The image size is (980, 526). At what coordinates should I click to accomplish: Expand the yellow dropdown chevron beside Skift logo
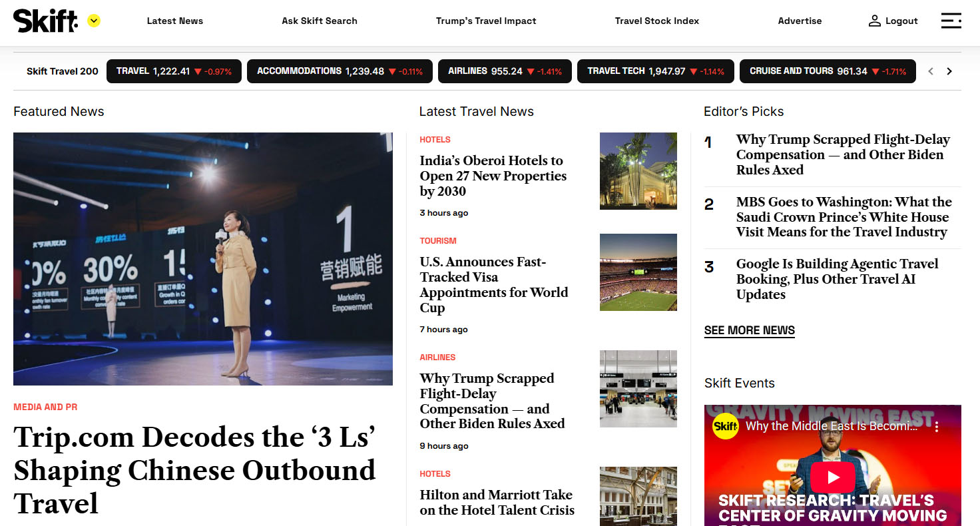point(94,21)
